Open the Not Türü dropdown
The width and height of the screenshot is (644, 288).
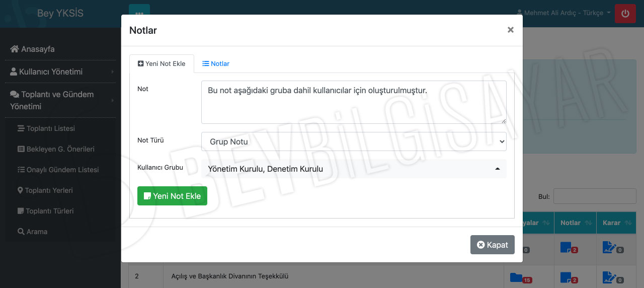pos(353,141)
